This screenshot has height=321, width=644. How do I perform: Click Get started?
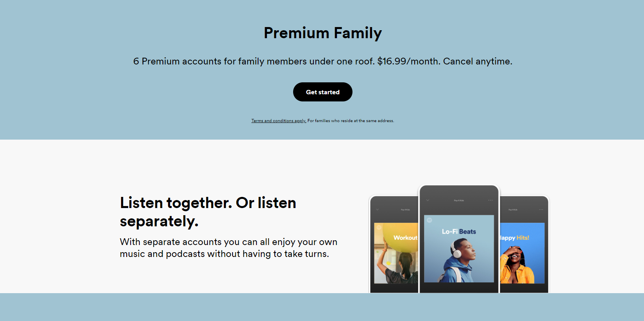tap(323, 92)
